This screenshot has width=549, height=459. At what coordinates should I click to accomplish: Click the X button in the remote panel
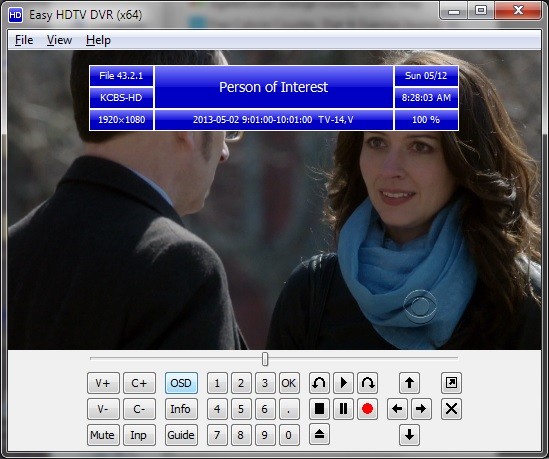[451, 409]
